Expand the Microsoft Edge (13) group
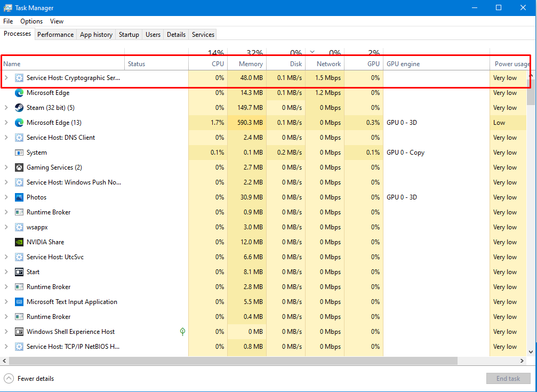The image size is (537, 392). point(6,123)
